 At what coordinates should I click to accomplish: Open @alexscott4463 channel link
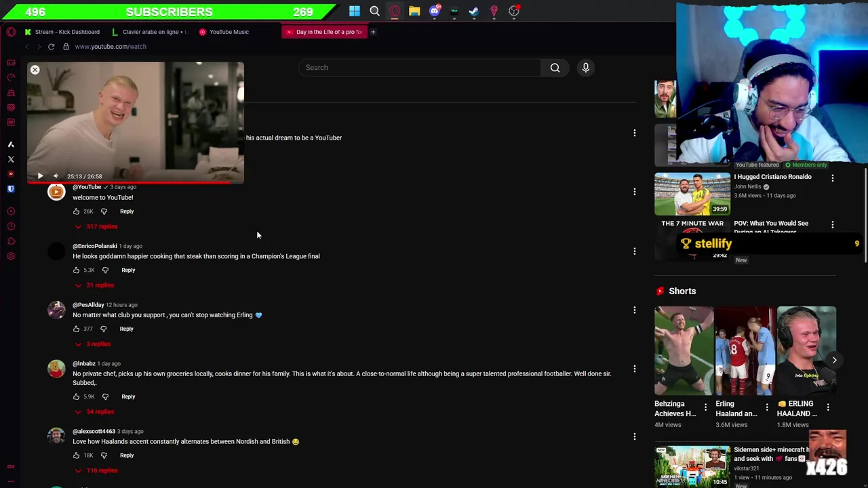tap(94, 432)
